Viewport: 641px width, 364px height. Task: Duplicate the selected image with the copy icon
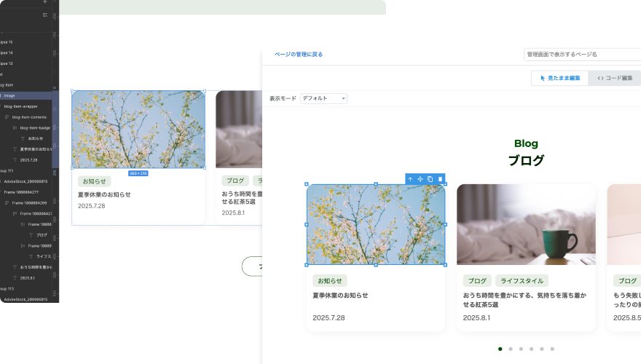pos(430,179)
